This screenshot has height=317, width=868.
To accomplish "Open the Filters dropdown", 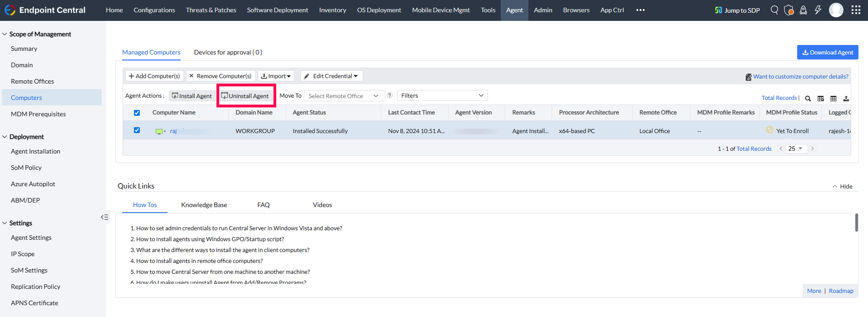I will 443,95.
